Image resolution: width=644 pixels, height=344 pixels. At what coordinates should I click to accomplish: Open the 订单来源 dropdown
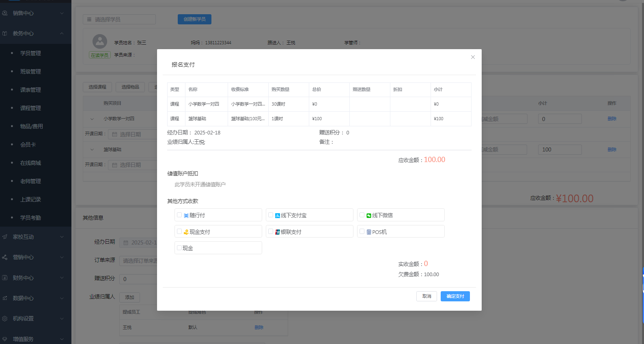[138, 261]
